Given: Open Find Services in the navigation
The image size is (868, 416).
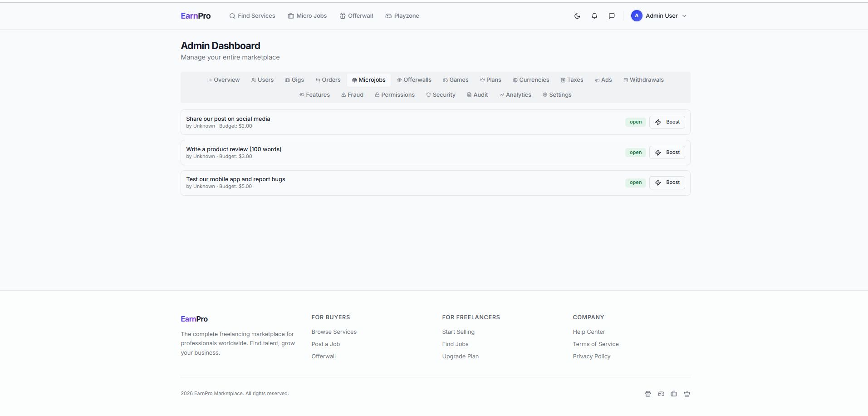Looking at the screenshot, I should [x=252, y=16].
